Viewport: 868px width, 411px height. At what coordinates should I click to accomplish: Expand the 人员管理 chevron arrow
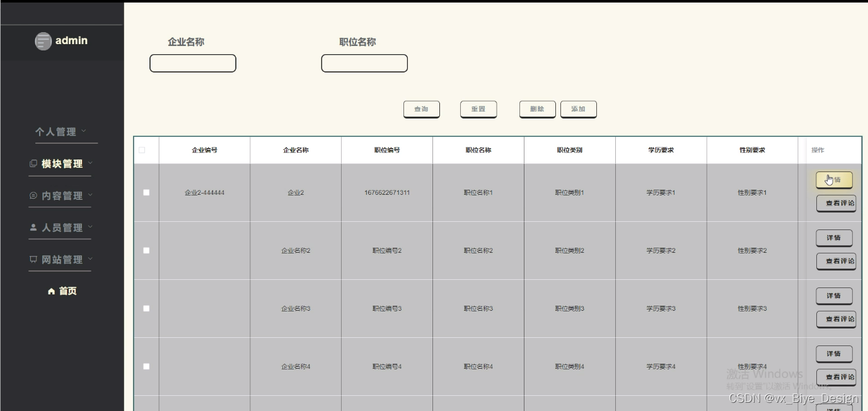point(90,227)
